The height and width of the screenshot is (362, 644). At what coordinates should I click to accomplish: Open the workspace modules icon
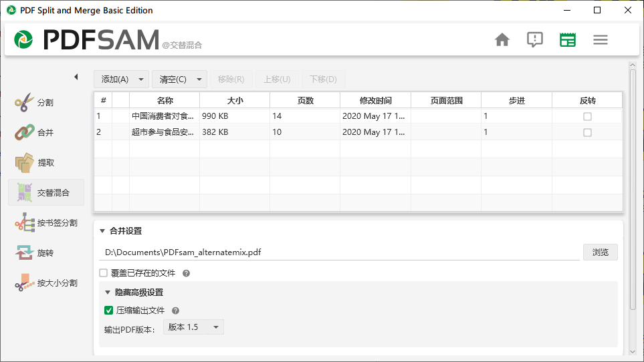568,40
